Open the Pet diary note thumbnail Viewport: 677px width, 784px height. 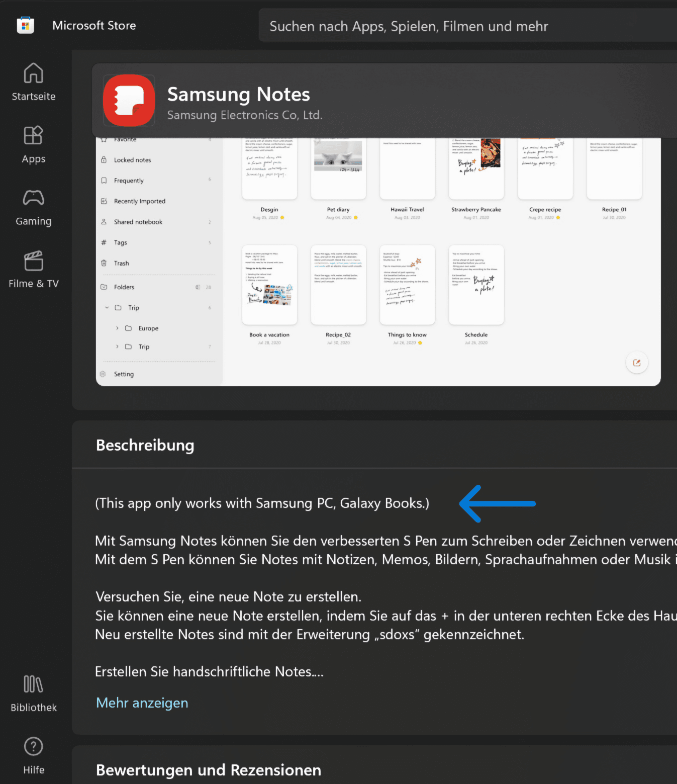pyautogui.click(x=338, y=169)
